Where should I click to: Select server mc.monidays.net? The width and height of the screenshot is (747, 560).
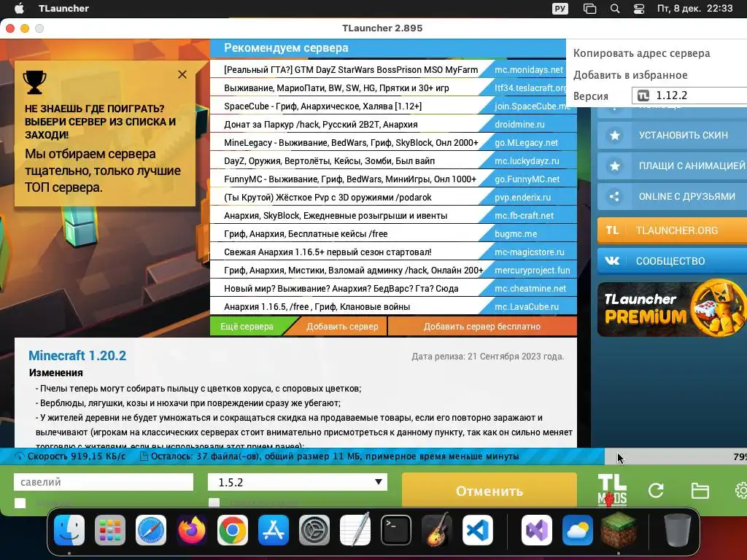pyautogui.click(x=529, y=70)
